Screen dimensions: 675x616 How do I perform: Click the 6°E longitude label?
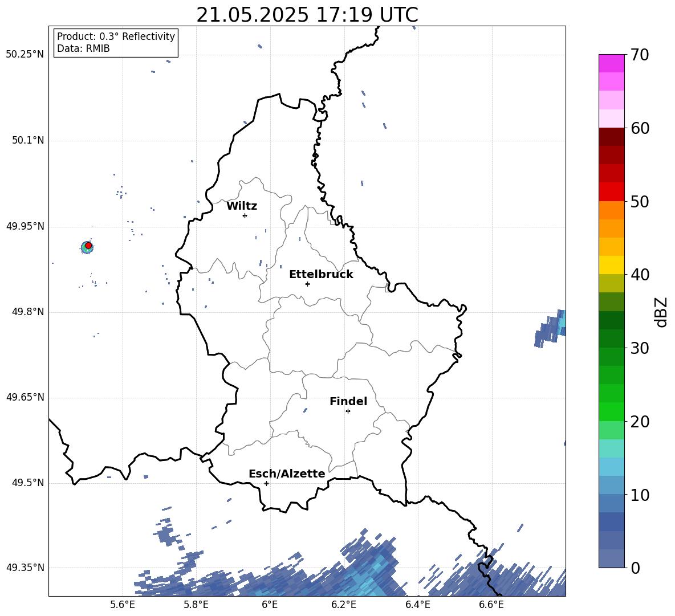coord(270,605)
